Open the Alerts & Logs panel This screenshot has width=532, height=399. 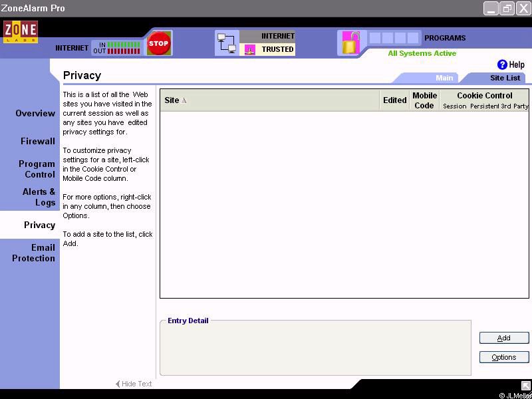(39, 197)
